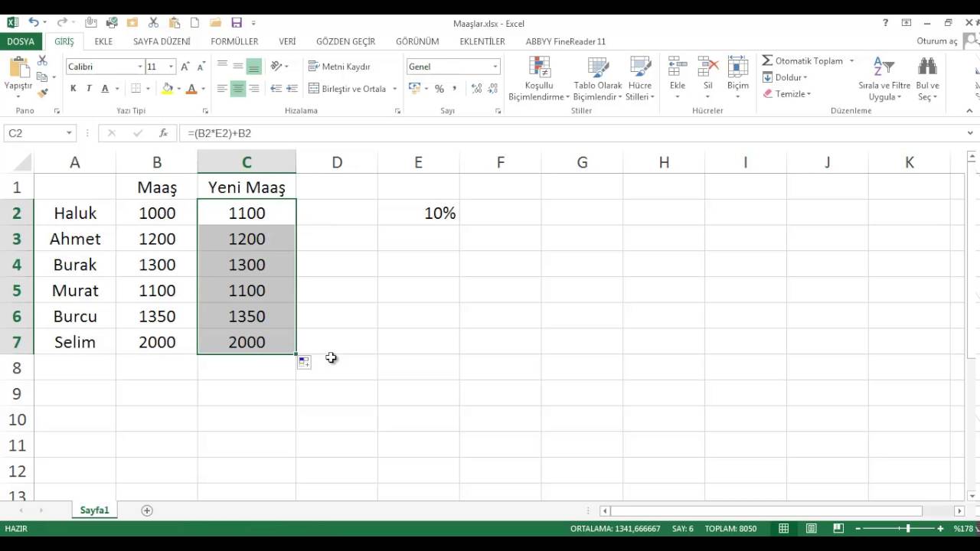
Task: Click the Save floppy disk icon
Action: pos(237,23)
